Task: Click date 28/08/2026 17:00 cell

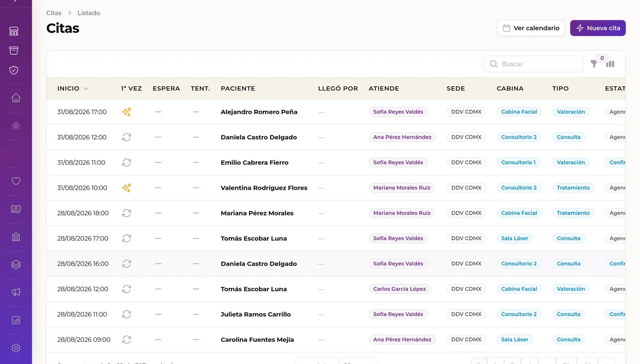Action: 83,239
